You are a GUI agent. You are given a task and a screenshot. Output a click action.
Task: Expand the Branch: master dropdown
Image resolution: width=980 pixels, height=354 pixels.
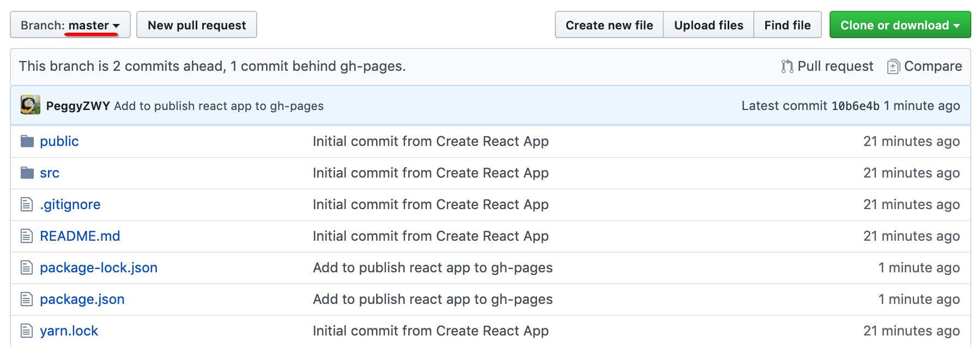[x=70, y=25]
